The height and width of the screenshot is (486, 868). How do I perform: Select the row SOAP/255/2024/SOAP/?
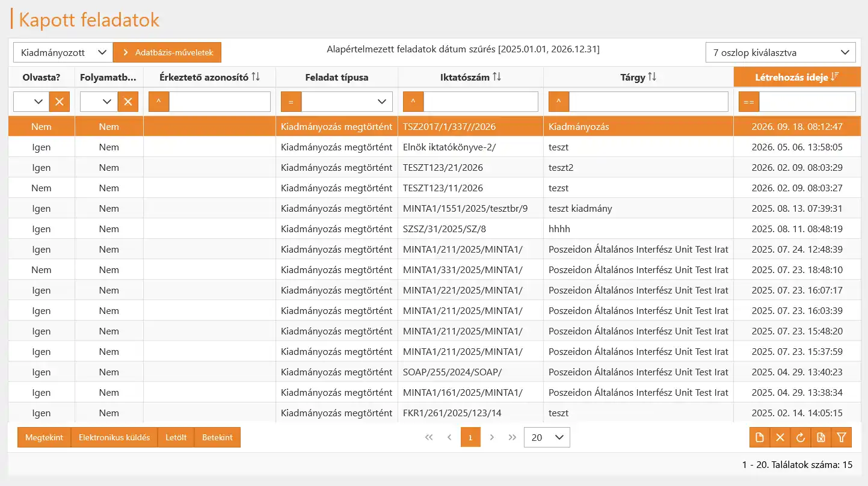coord(434,372)
